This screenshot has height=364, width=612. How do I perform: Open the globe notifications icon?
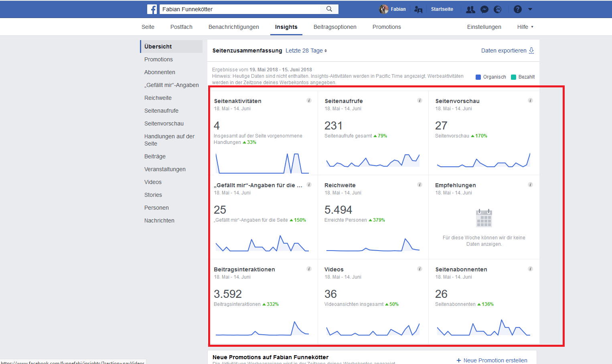[498, 9]
